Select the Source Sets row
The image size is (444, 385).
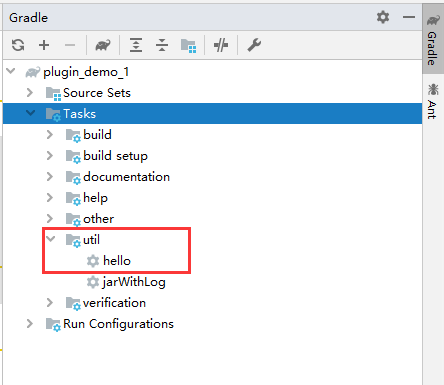point(212,93)
